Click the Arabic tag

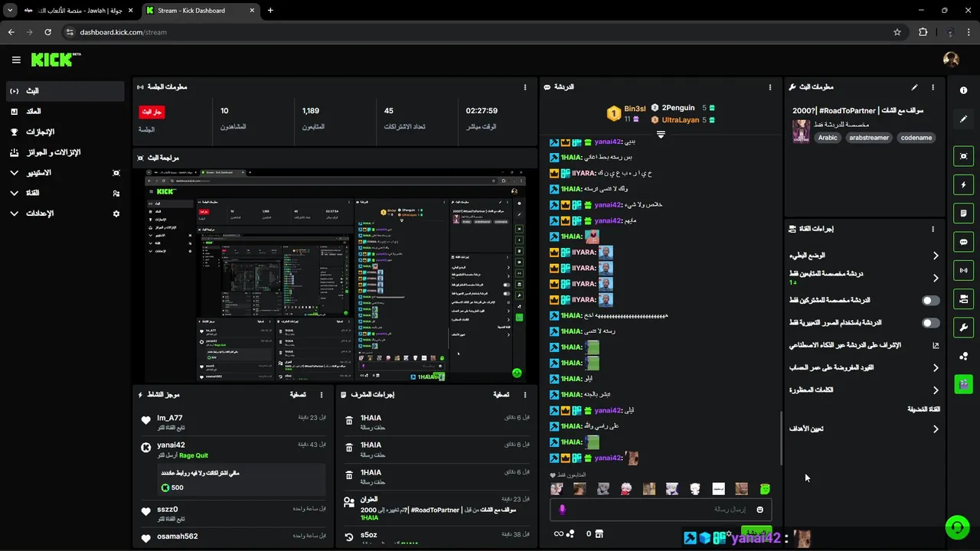[828, 138]
